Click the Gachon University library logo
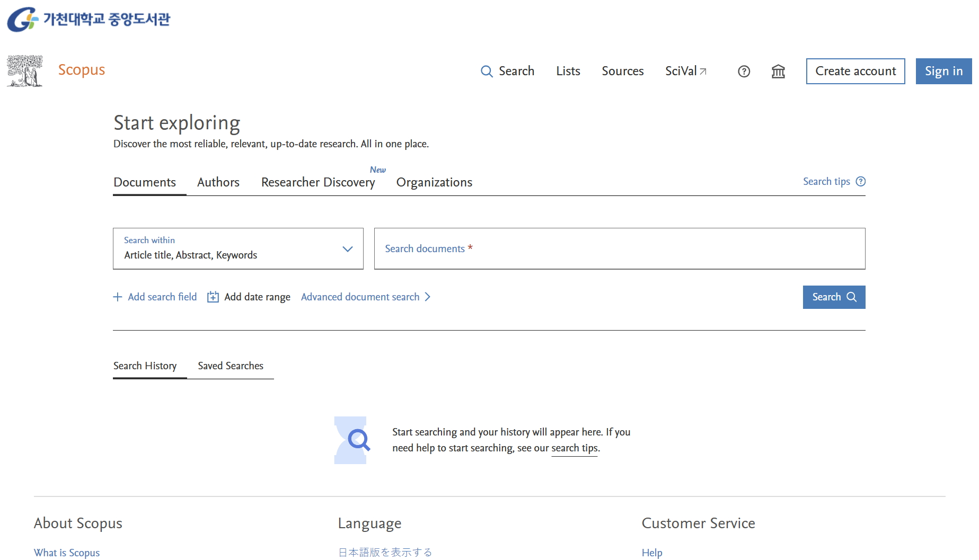This screenshot has width=979, height=560. 89,19
